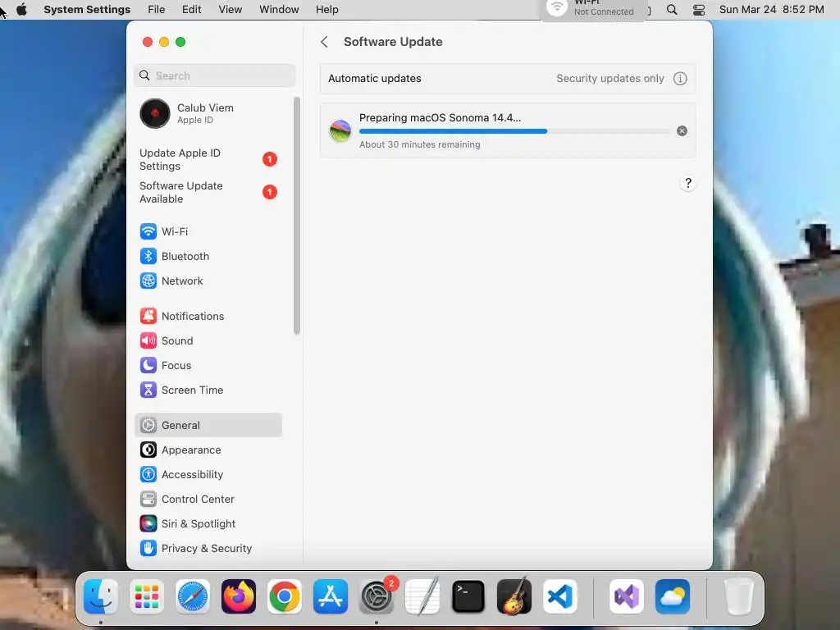Open the View menu
840x630 pixels.
230,10
